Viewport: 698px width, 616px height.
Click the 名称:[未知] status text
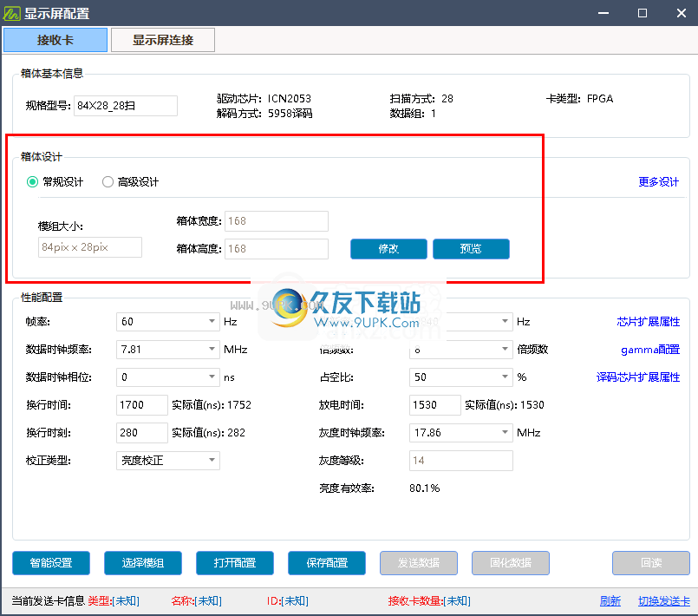[196, 601]
